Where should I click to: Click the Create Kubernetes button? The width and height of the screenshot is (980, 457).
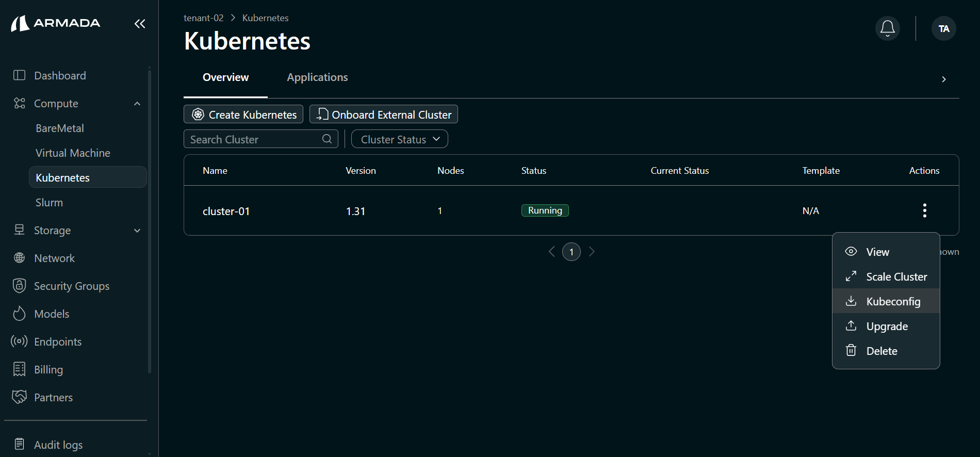tap(243, 114)
